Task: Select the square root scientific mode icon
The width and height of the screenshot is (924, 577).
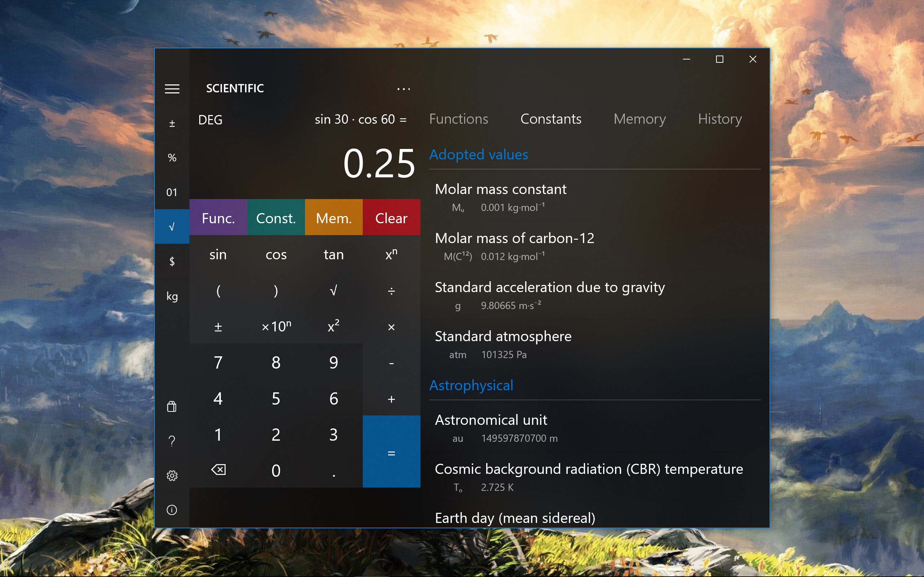Action: (x=171, y=226)
